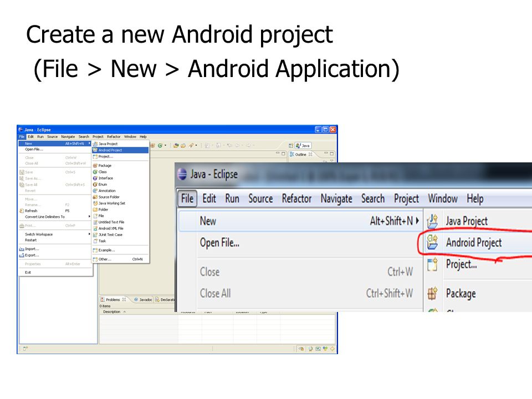Click Edit in the enlarged inset menu bar

[x=209, y=198]
